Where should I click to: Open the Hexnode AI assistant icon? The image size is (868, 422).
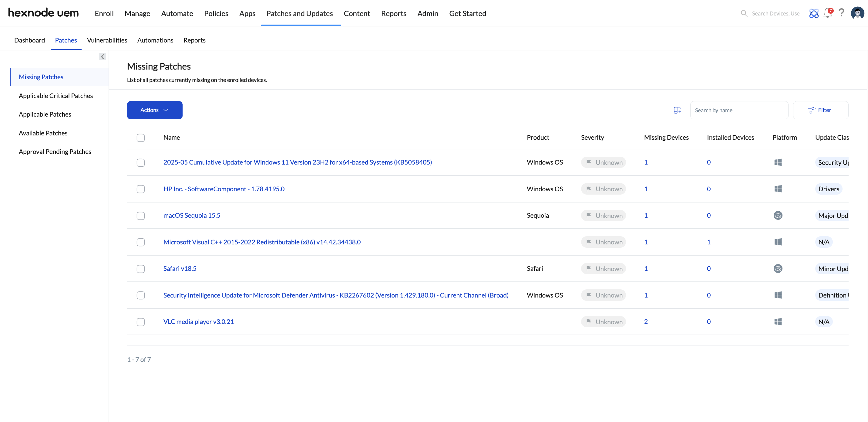[x=814, y=13]
